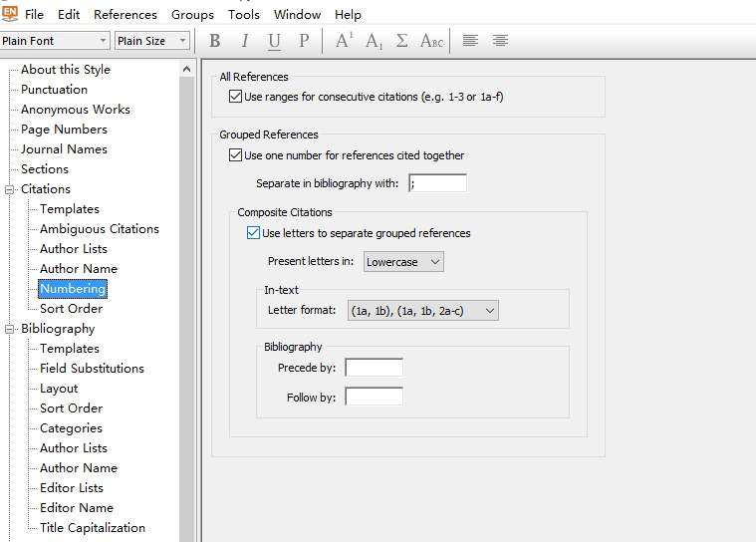This screenshot has width=756, height=542.
Task: Select Categories in the tree
Action: (71, 428)
